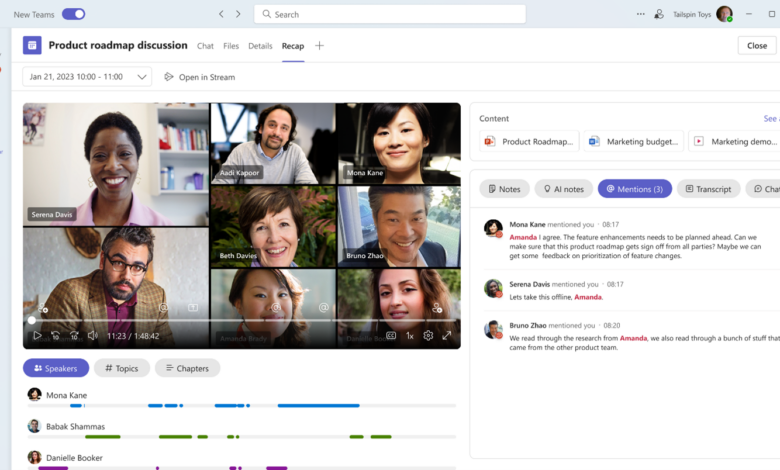This screenshot has height=470, width=780.
Task: Open the top bar three-dots menu
Action: (641, 14)
